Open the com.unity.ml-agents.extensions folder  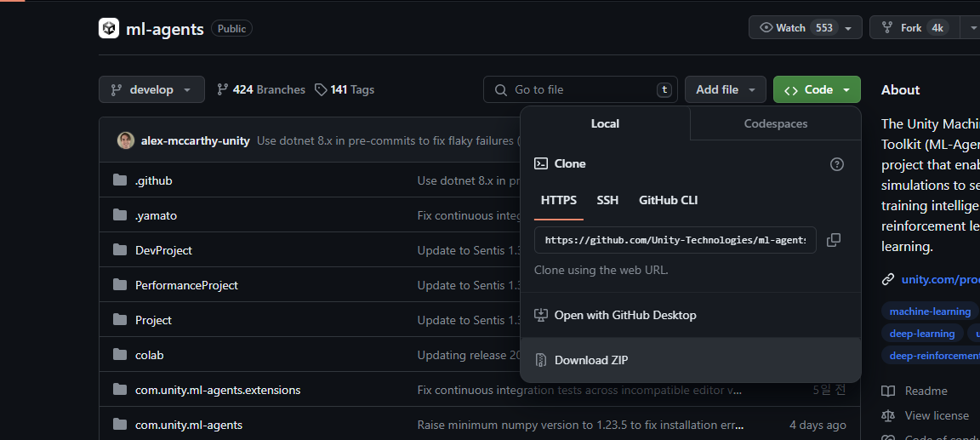pos(218,390)
